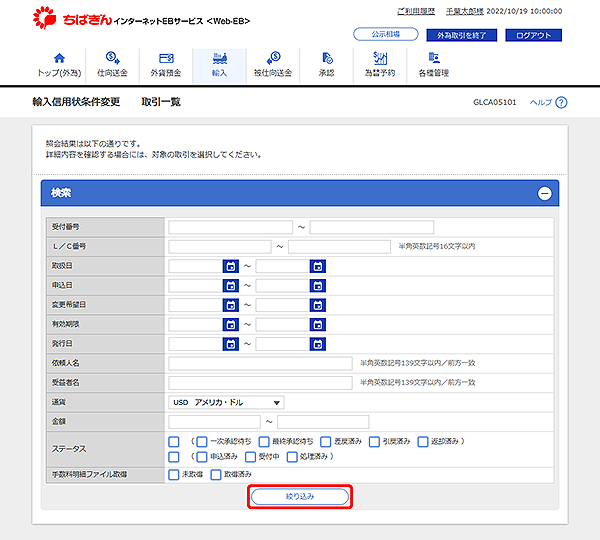
Task: Click the 輸入信用状条件変更 page title
Action: coord(76,102)
